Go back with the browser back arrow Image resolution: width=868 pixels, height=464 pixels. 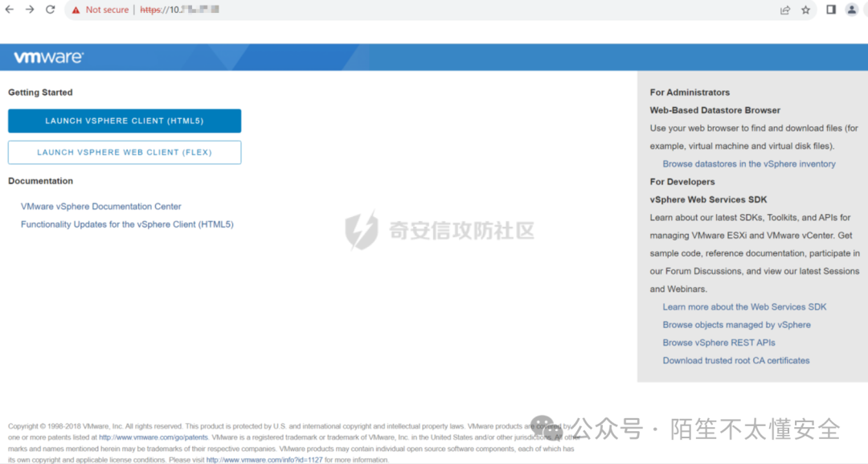(10, 10)
